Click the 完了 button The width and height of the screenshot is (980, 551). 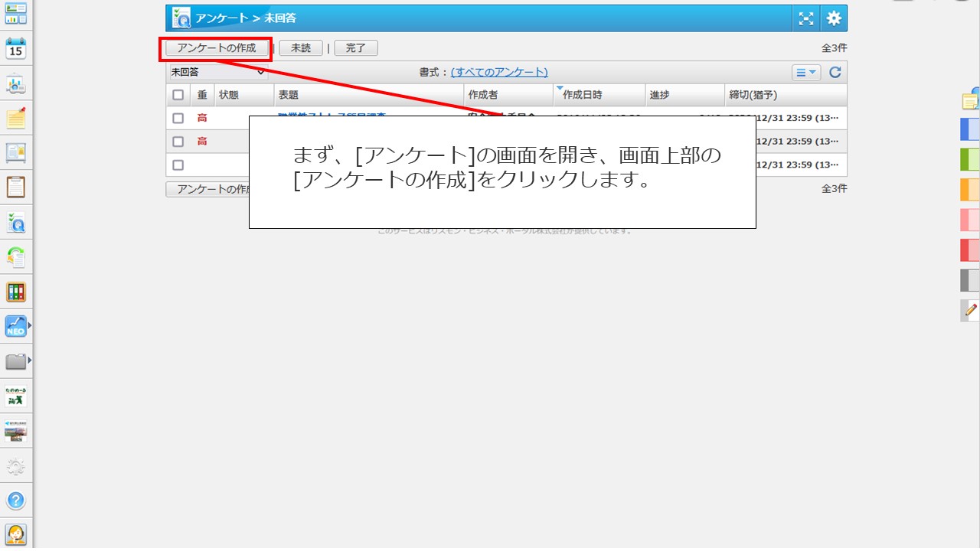click(356, 48)
